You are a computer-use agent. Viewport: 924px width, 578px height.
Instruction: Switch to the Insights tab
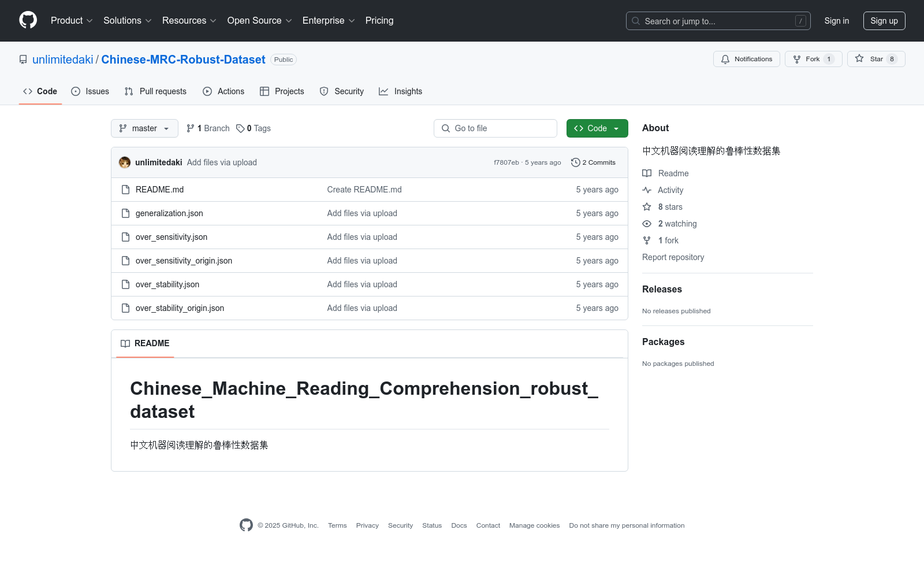[400, 91]
